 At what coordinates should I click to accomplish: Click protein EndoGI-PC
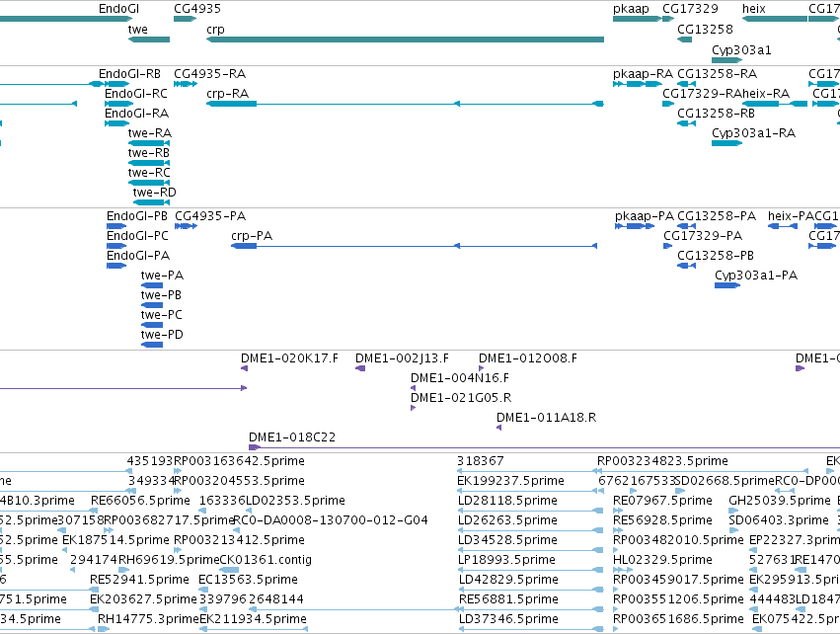(137, 236)
